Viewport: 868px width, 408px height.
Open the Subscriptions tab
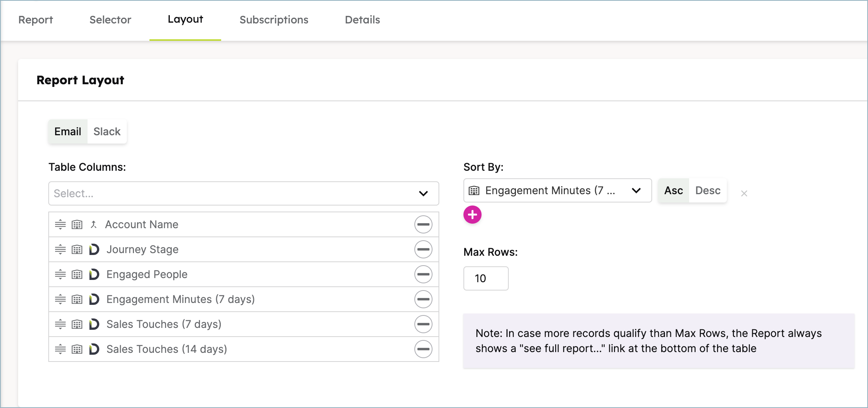point(274,20)
